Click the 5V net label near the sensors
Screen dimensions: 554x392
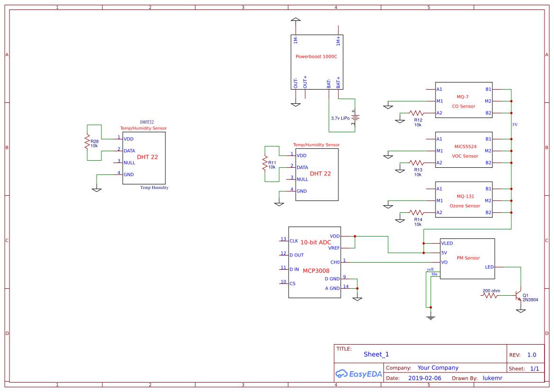[x=515, y=124]
